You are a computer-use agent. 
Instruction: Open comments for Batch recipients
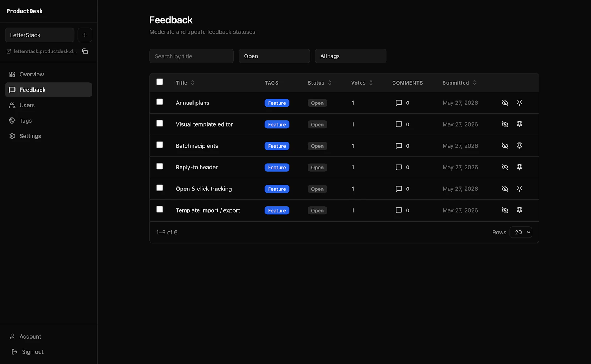(x=402, y=146)
